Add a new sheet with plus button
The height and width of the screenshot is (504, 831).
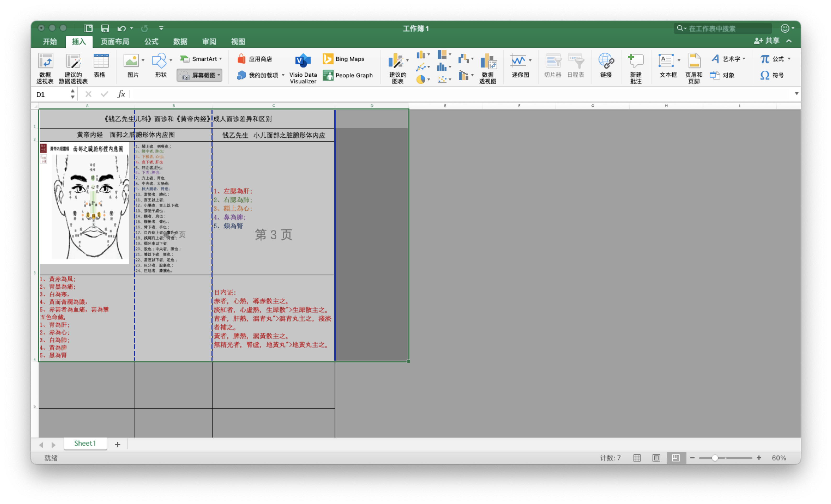click(x=117, y=445)
